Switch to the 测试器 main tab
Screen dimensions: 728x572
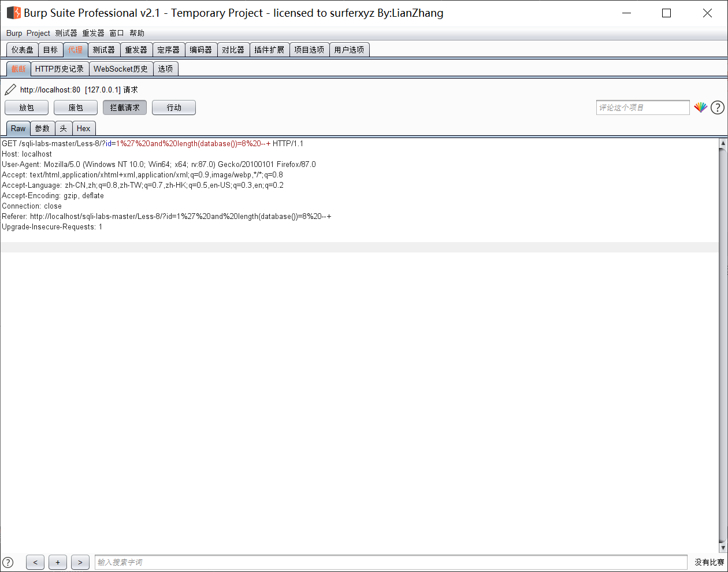click(x=104, y=50)
